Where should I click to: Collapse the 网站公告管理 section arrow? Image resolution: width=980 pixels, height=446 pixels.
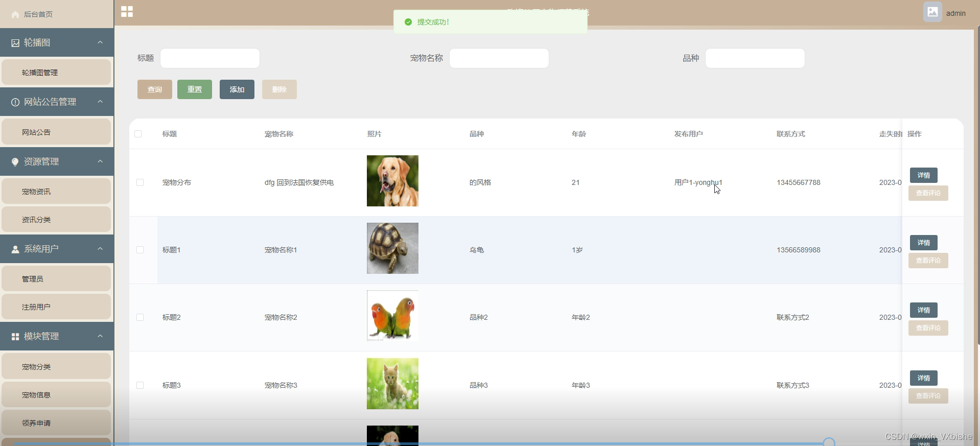pyautogui.click(x=100, y=102)
